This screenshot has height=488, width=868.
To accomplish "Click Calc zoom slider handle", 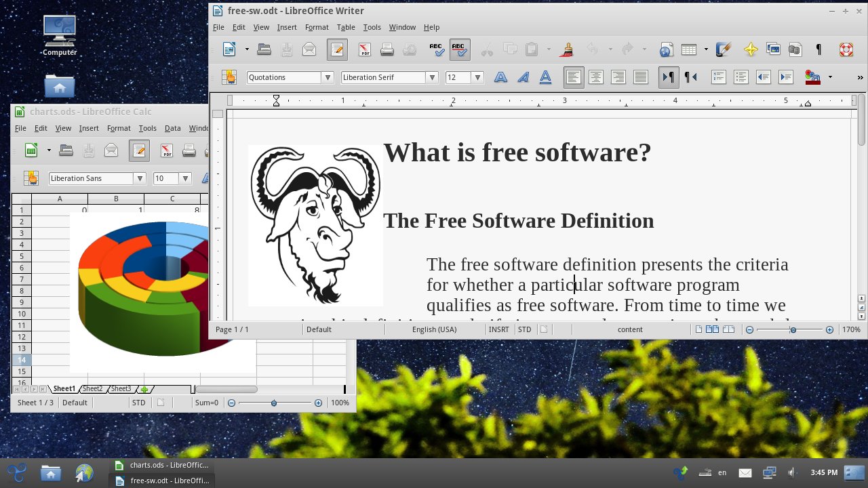I will pos(273,403).
